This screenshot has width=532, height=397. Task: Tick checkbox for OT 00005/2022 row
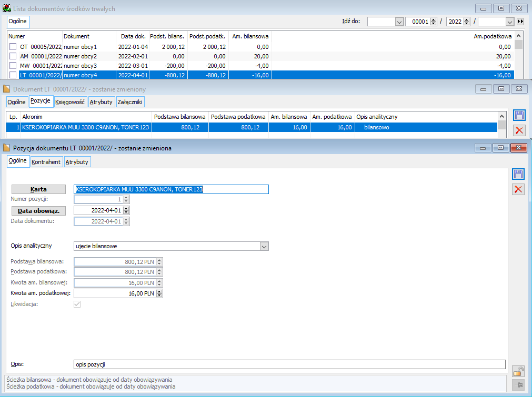(13, 46)
